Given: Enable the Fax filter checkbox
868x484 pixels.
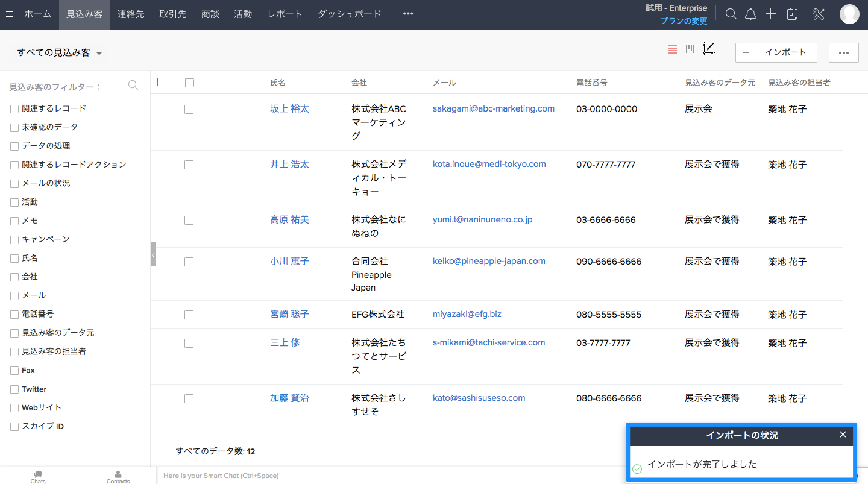Looking at the screenshot, I should [x=14, y=371].
